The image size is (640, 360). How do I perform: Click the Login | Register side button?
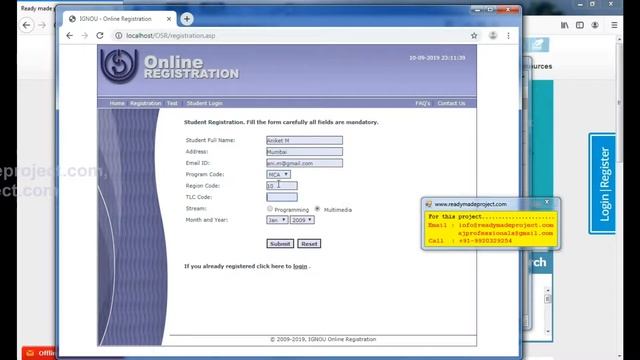tap(603, 184)
